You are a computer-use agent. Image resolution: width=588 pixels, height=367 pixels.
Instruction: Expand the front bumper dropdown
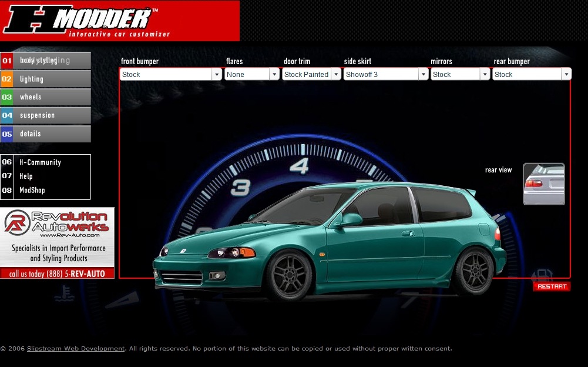coord(217,75)
